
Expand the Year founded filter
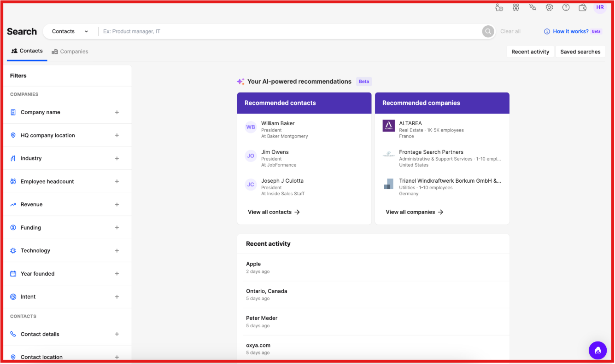117,274
